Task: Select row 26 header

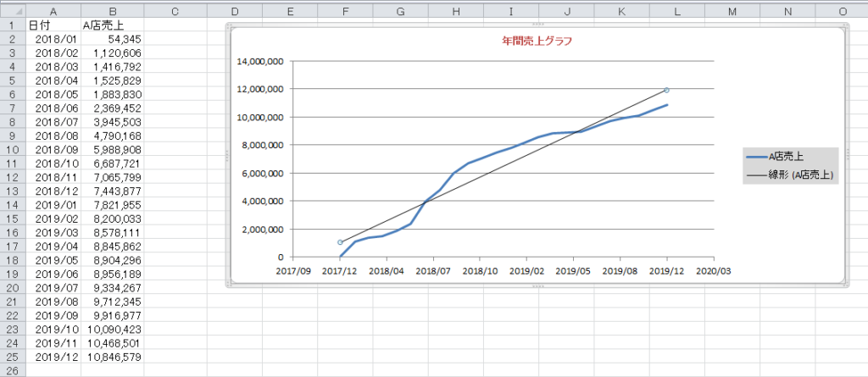Action: (x=14, y=370)
